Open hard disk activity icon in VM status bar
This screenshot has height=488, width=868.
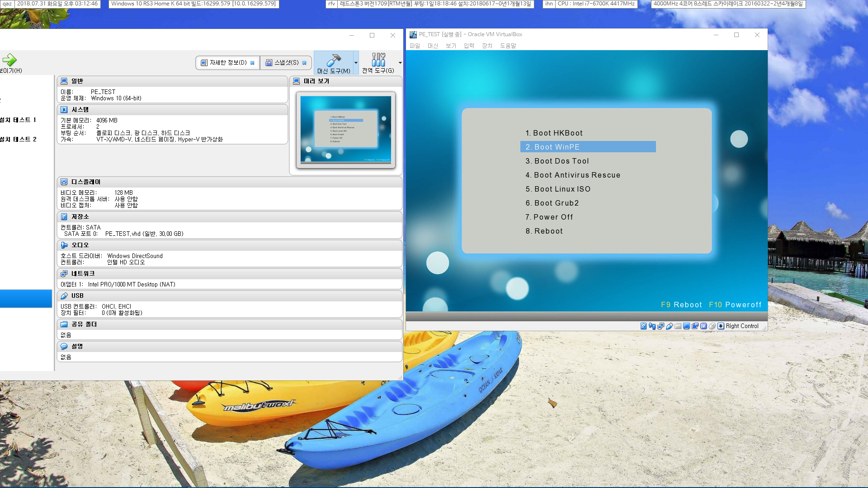643,326
